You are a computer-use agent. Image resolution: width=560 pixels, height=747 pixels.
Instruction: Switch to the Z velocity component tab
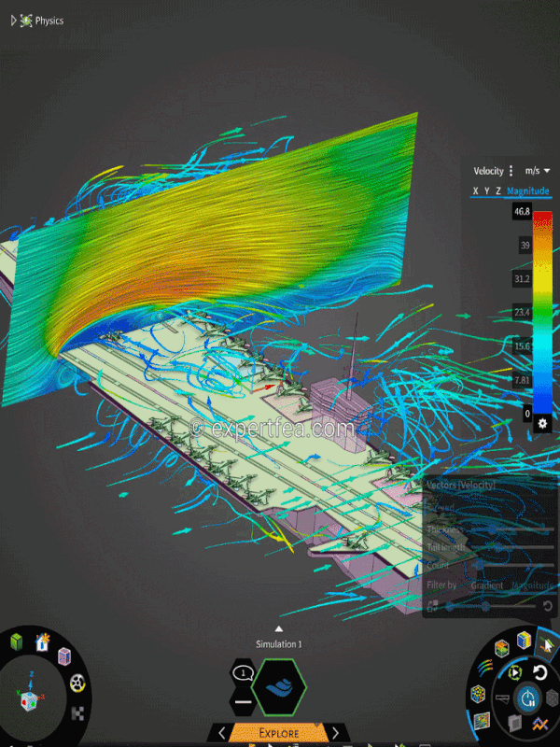(498, 191)
